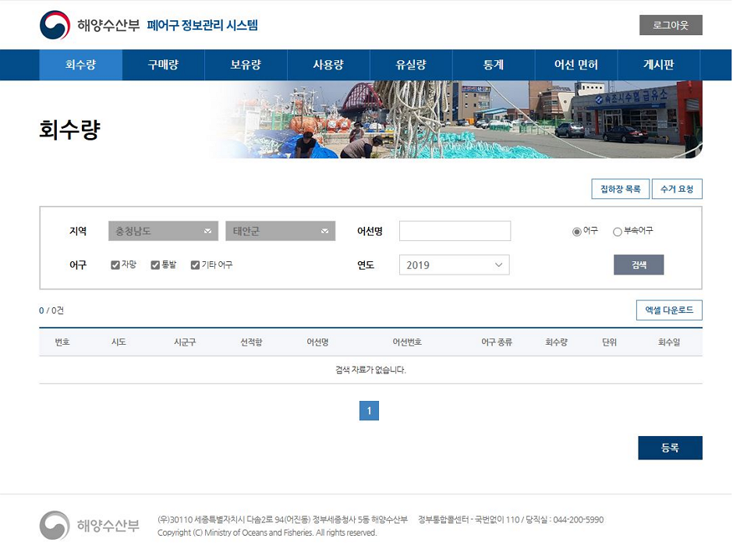
Task: Uncheck the 통발 checkbox
Action: click(155, 265)
